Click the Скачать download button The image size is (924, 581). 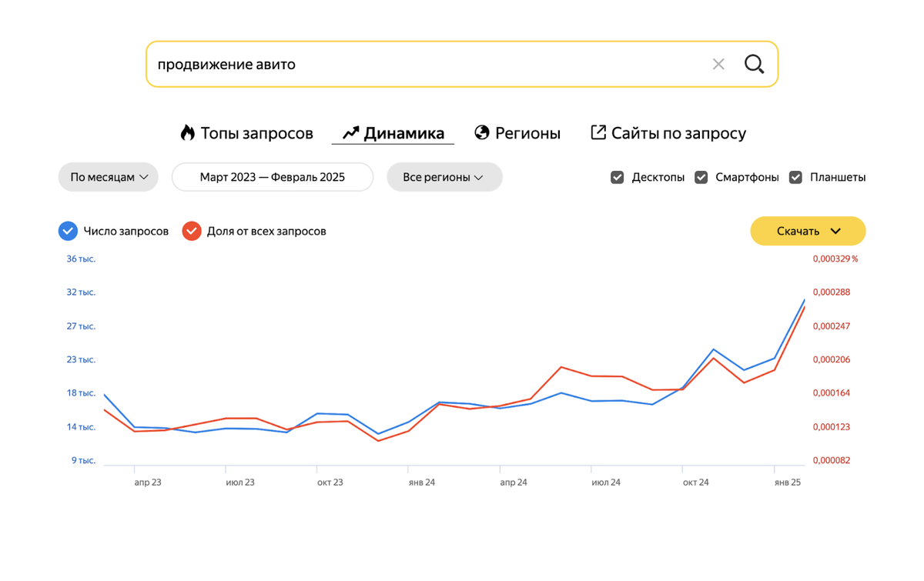[x=808, y=231]
